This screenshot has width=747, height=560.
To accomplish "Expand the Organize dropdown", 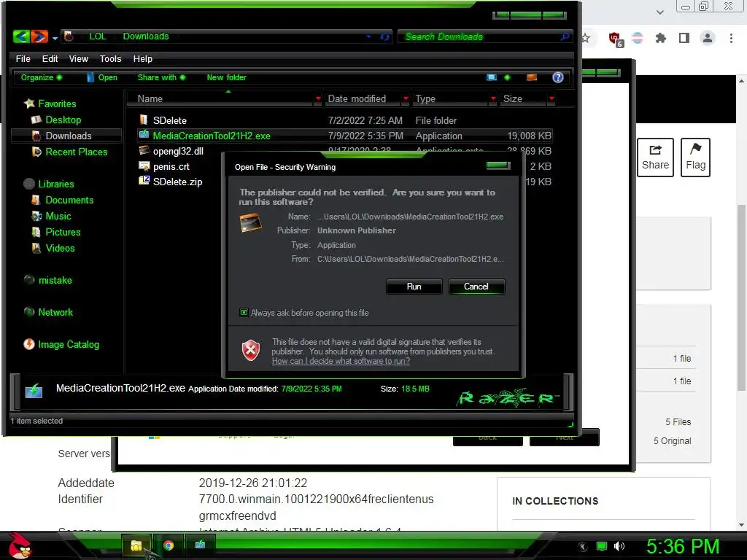I will pyautogui.click(x=42, y=77).
